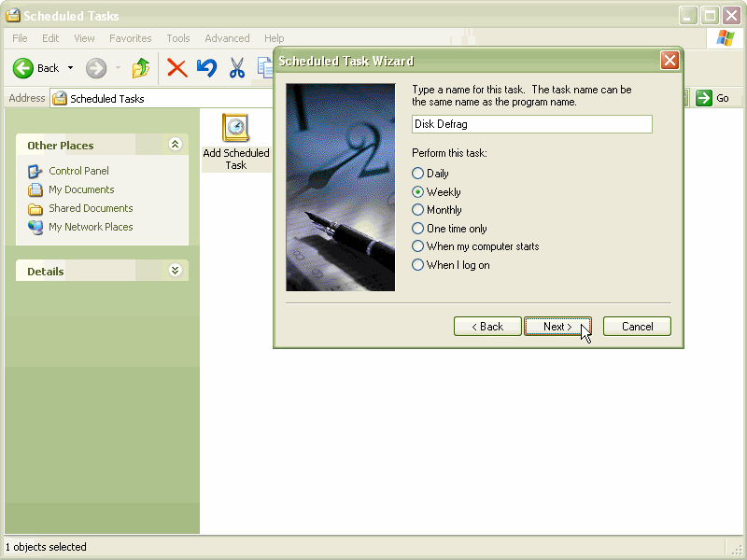This screenshot has height=560, width=747.
Task: Click the greyed Forward arrow button
Action: point(96,68)
